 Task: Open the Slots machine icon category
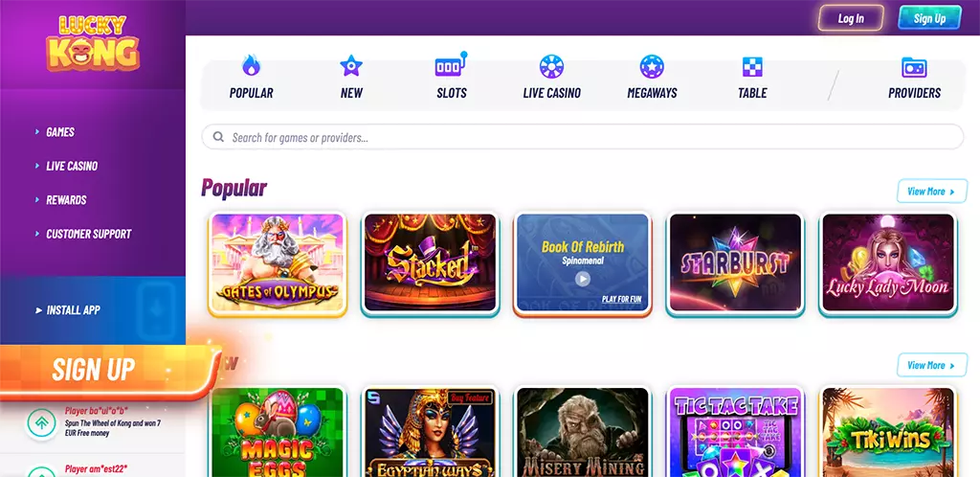click(452, 65)
